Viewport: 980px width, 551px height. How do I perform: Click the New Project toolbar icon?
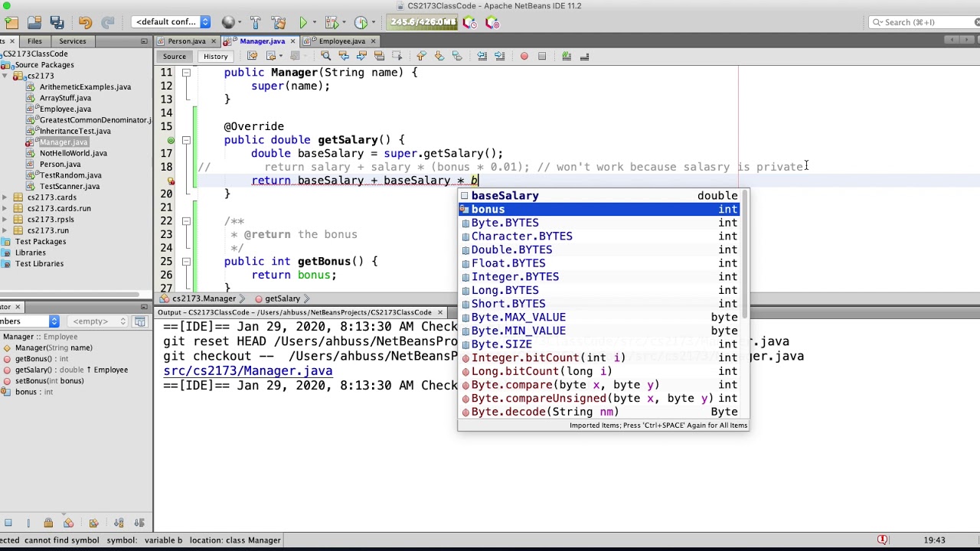(11, 22)
